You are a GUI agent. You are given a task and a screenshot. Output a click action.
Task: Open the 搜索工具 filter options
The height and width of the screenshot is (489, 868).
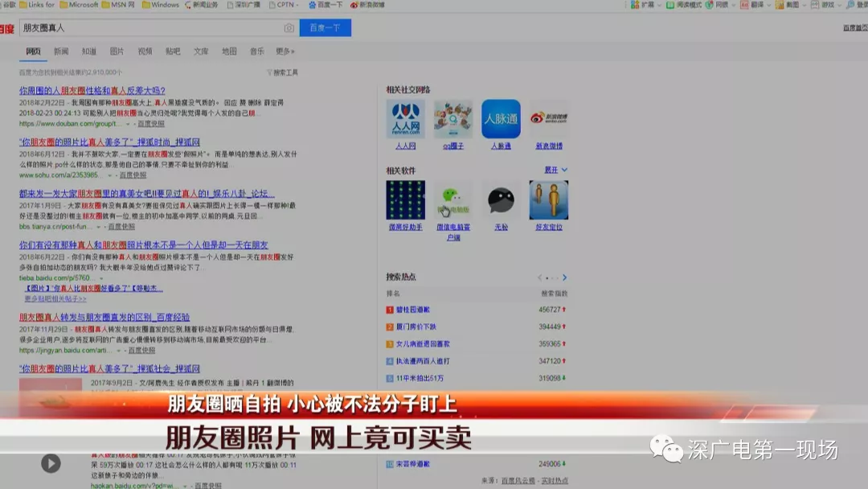[x=282, y=72]
